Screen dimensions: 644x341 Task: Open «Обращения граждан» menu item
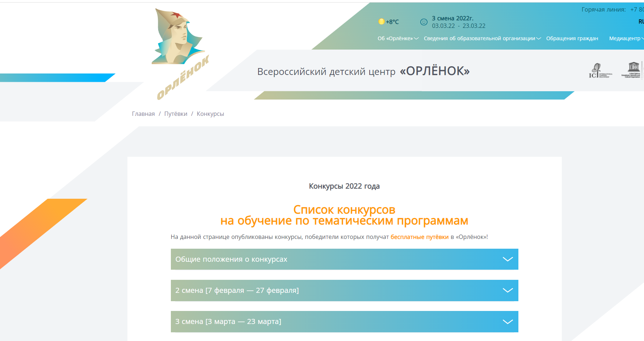[x=572, y=38]
